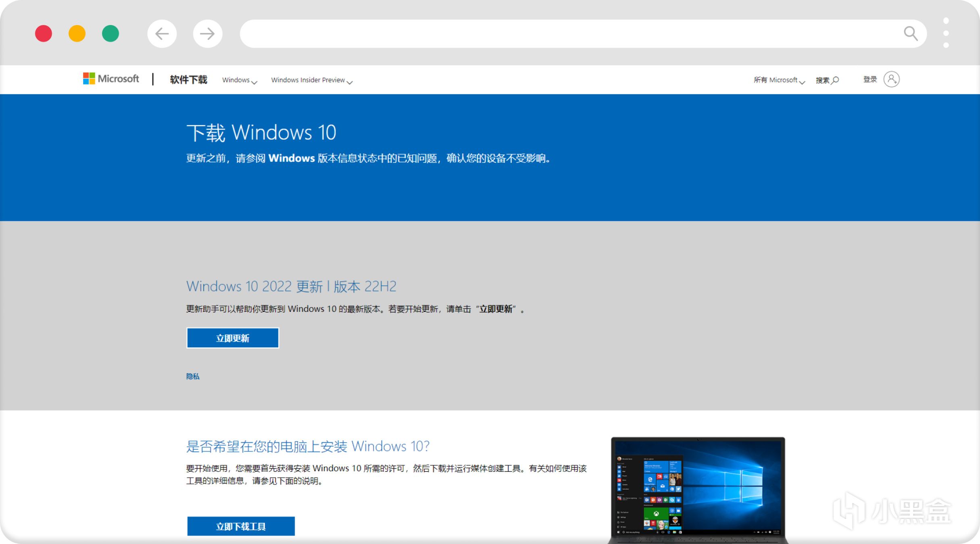
Task: Click the magnifier icon in address bar
Action: coord(910,33)
